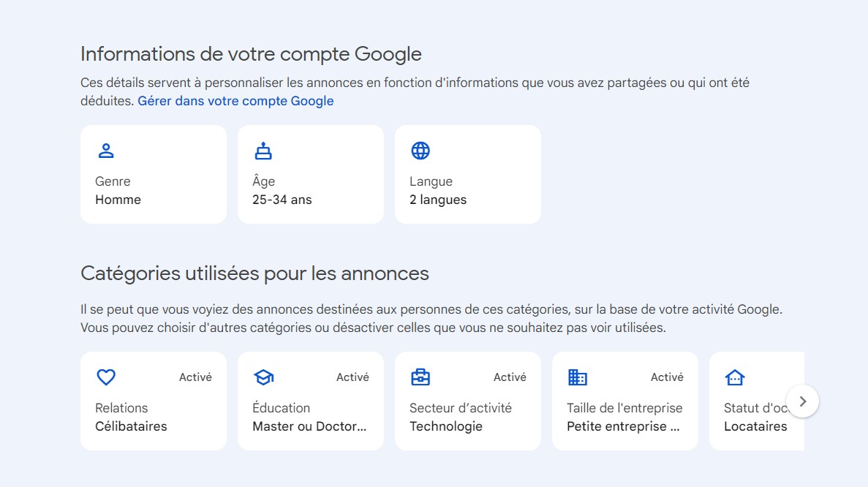Open the Gérer dans votre compte Google link
Image resolution: width=868 pixels, height=487 pixels.
point(235,101)
